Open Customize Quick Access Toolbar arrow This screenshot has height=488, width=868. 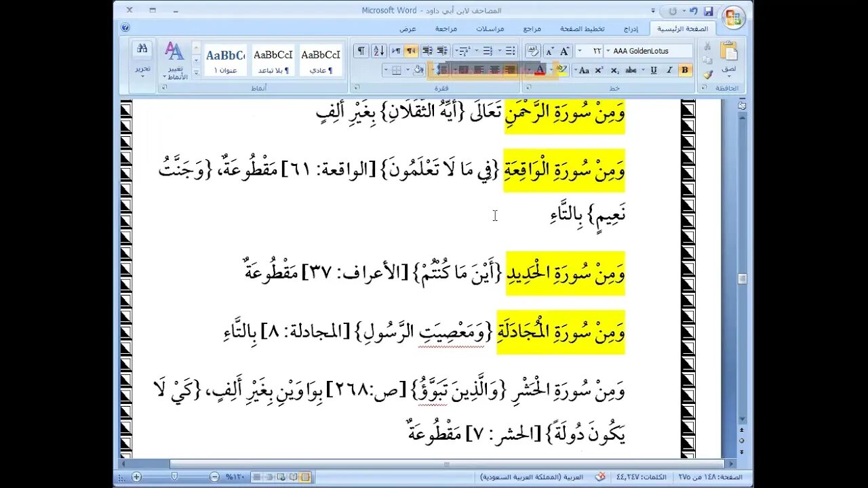[653, 11]
